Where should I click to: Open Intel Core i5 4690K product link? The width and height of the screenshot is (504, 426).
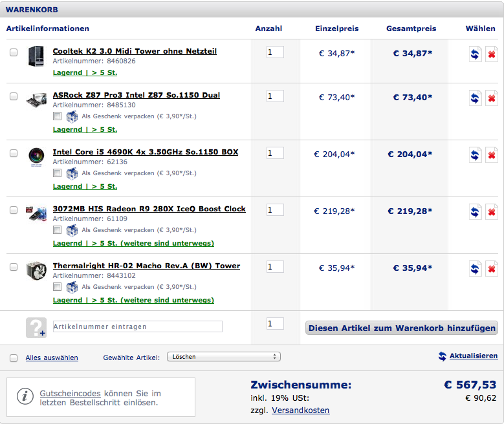pos(146,152)
